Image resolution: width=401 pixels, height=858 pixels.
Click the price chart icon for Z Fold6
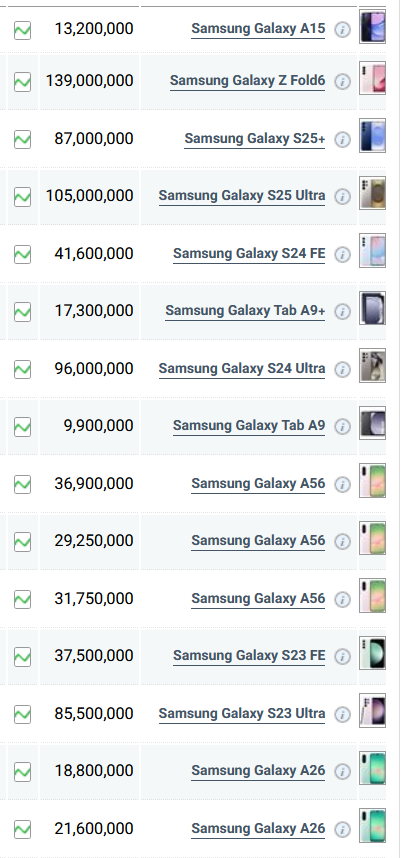point(22,82)
